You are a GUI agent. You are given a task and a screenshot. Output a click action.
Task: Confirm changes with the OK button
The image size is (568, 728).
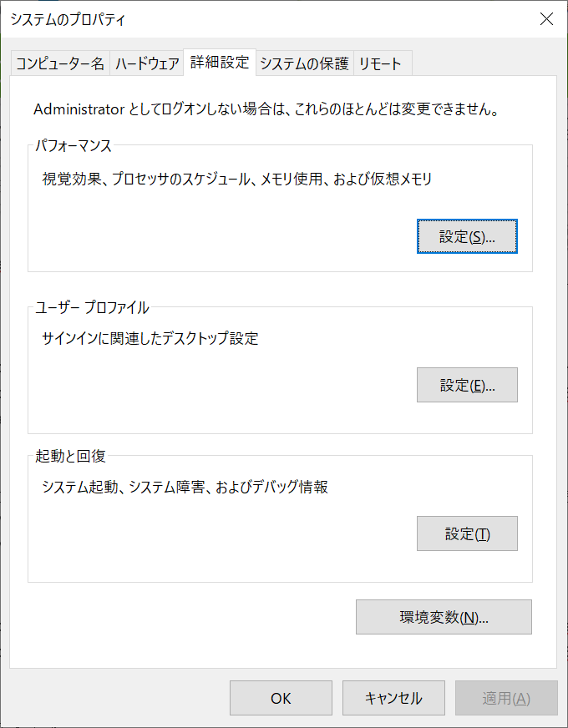coord(281,699)
